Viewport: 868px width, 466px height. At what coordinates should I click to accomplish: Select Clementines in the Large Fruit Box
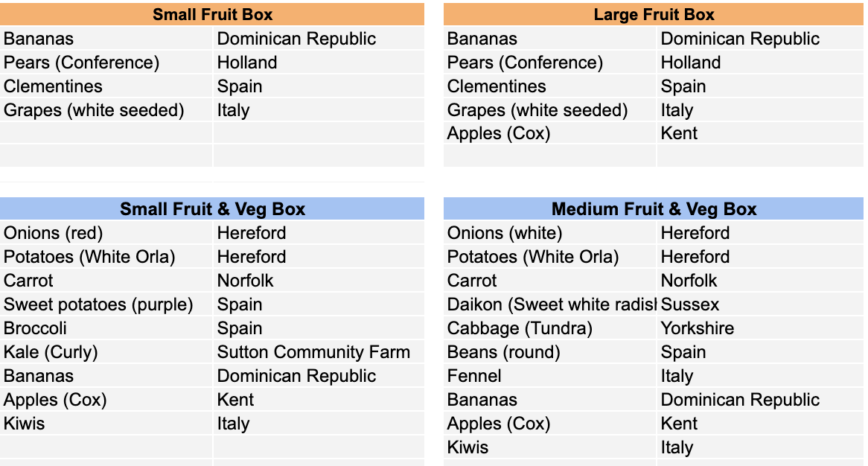click(x=549, y=86)
